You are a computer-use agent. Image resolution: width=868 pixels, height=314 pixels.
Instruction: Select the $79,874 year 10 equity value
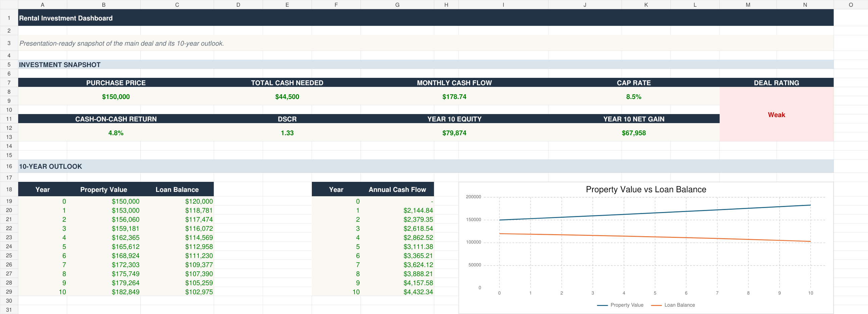pyautogui.click(x=454, y=133)
